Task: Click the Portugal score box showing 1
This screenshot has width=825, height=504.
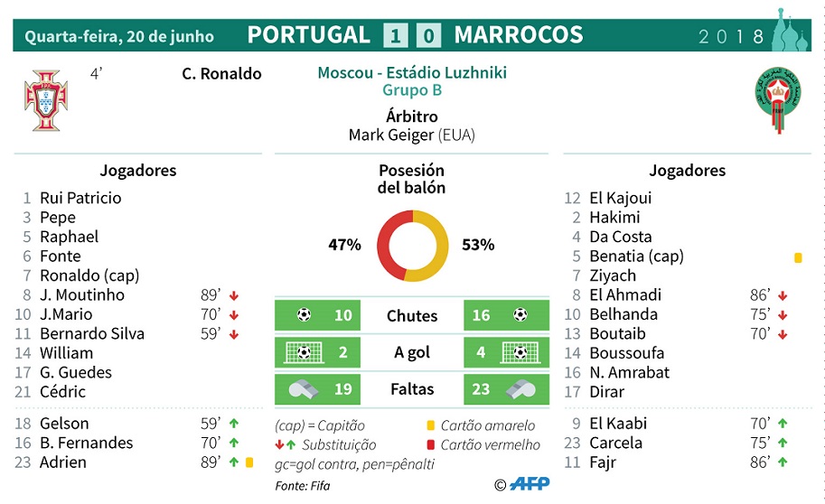Action: coord(396,35)
